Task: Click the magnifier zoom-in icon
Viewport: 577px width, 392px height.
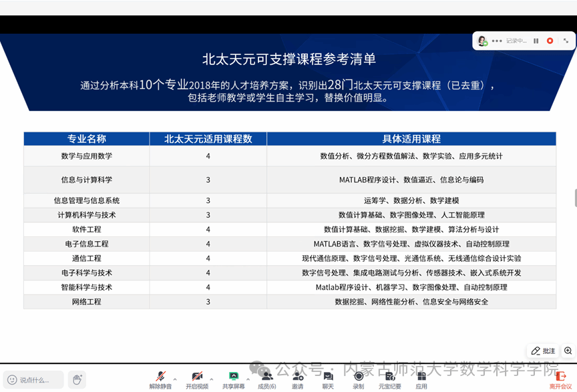Action: (x=568, y=351)
